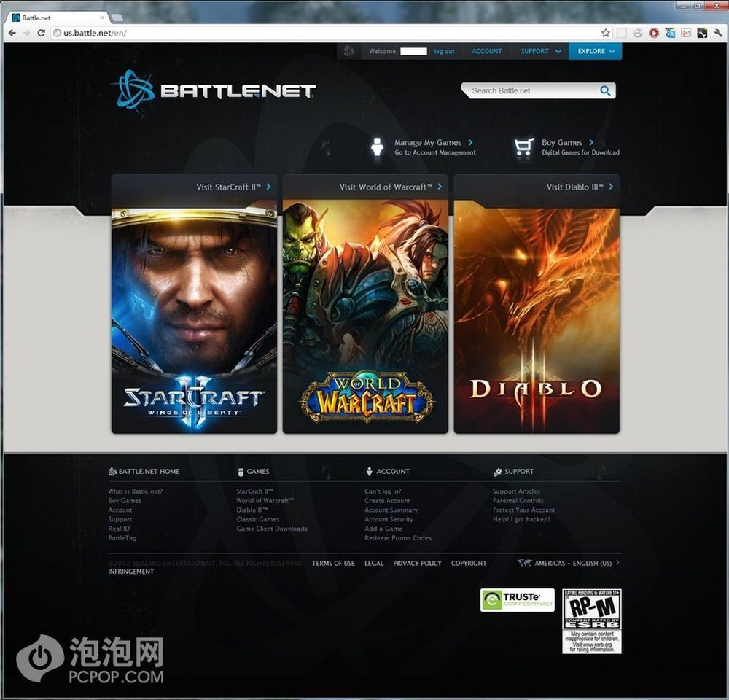Open the Support Articles link

[x=516, y=491]
